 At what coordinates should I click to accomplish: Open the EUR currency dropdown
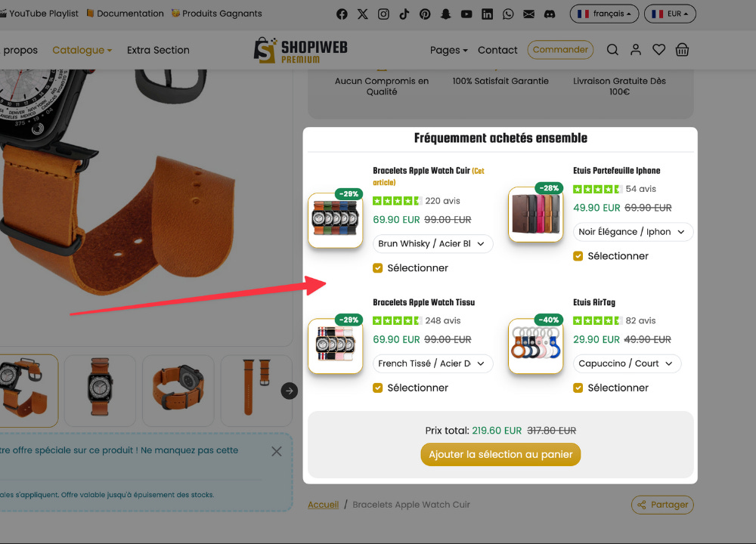670,14
